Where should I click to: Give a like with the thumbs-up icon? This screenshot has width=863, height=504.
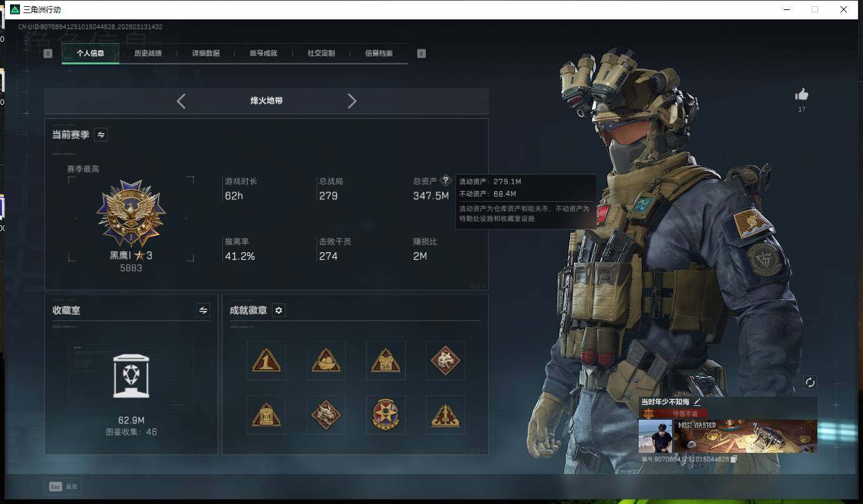point(802,94)
